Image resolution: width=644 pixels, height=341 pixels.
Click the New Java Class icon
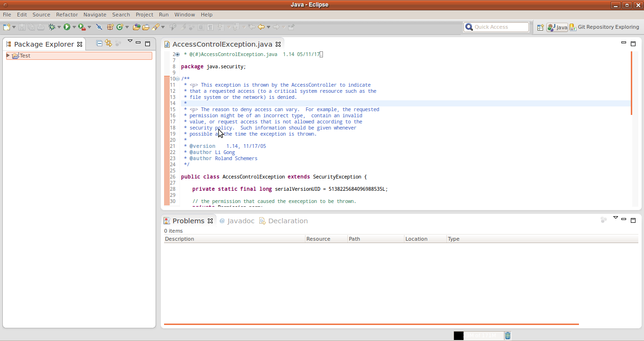(x=120, y=27)
